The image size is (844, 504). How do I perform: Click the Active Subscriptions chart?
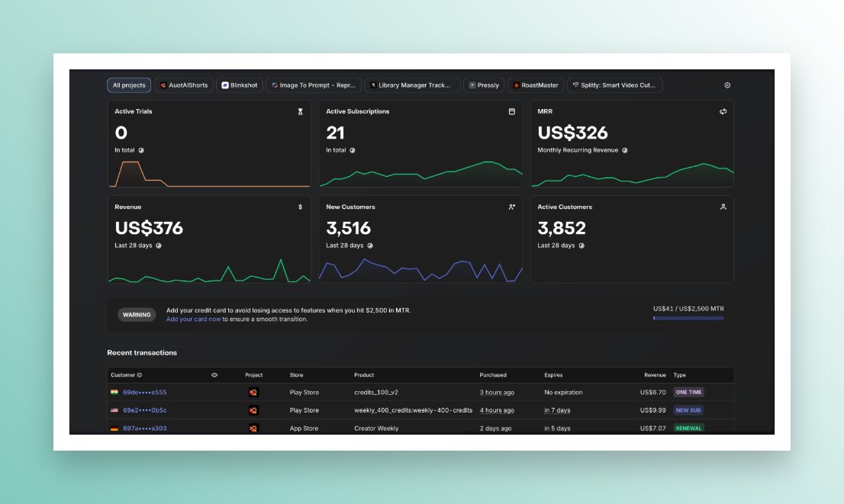coord(421,173)
